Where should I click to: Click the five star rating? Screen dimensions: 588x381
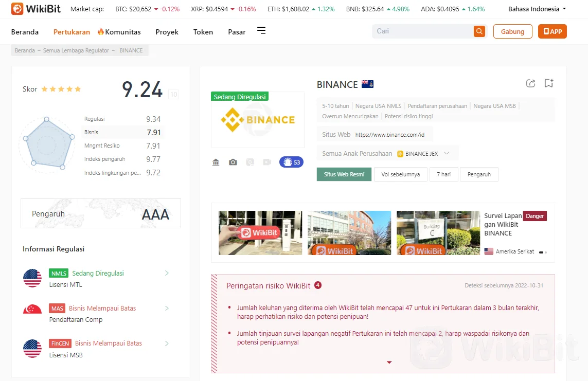point(61,89)
